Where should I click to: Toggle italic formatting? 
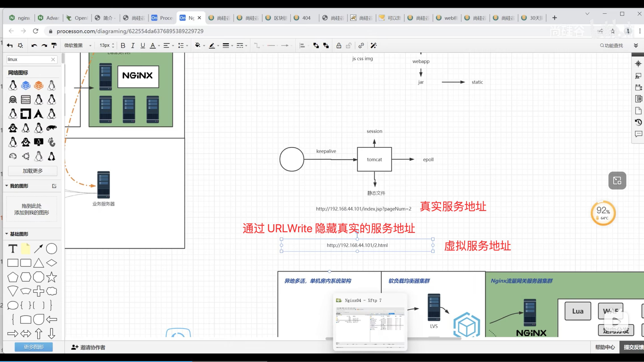[x=133, y=46]
